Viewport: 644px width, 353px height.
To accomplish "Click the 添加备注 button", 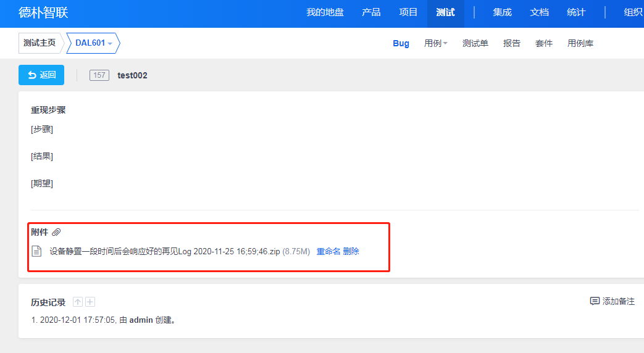I will (613, 301).
